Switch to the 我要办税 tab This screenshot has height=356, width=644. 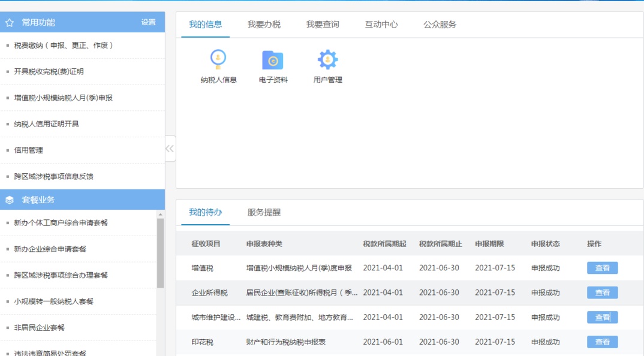coord(264,25)
